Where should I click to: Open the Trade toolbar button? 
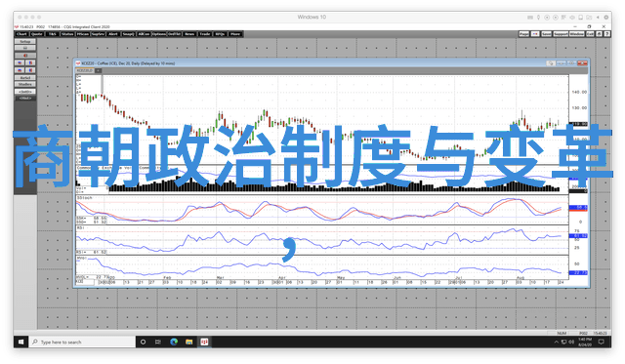[204, 34]
